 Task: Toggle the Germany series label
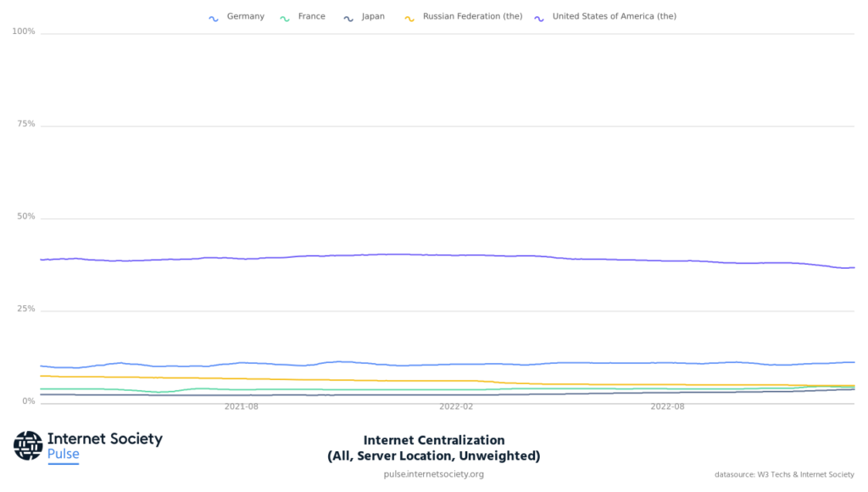pyautogui.click(x=245, y=17)
